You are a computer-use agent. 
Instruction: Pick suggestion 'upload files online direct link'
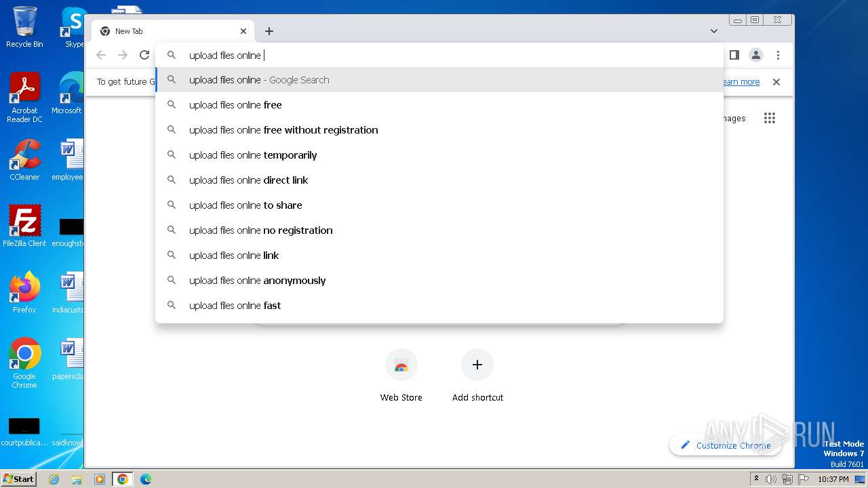point(439,180)
